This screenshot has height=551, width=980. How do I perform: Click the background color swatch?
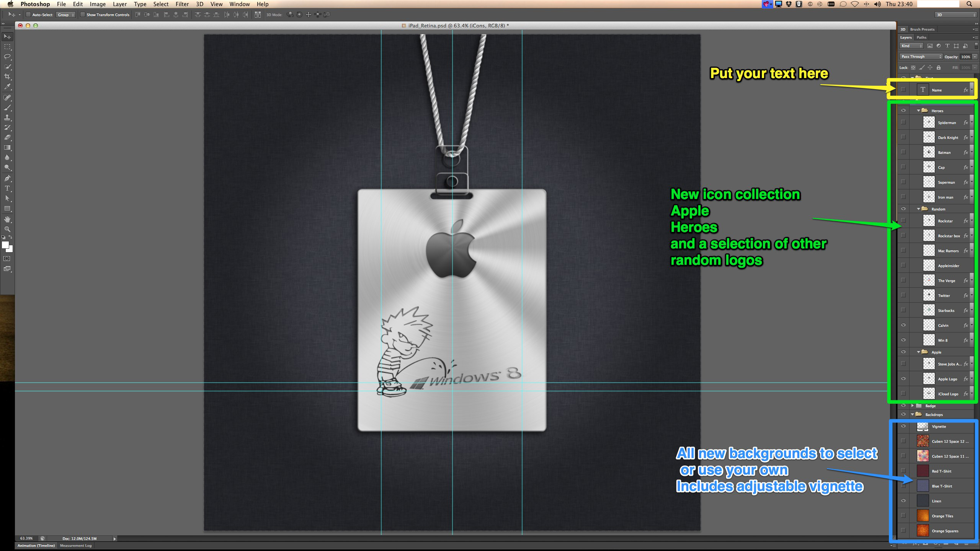tap(10, 249)
